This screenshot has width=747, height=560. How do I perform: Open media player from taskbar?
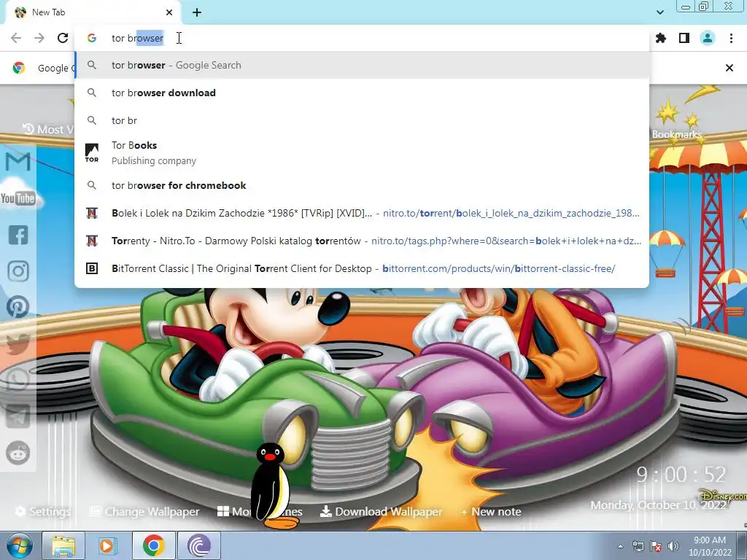(108, 545)
